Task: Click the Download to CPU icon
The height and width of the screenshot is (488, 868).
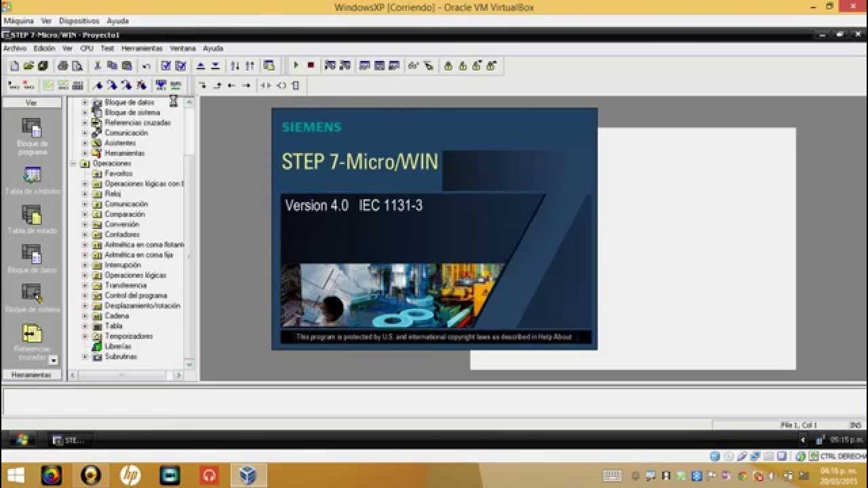Action: [x=215, y=66]
